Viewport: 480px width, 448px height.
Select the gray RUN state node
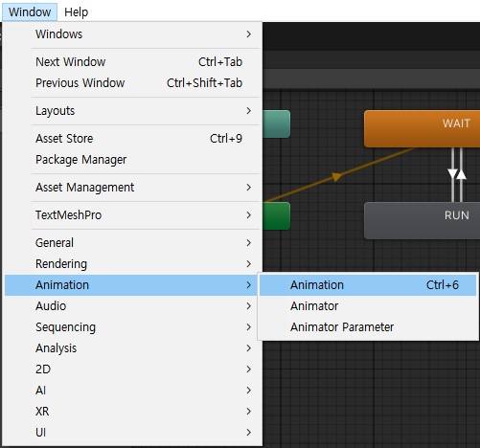point(423,220)
